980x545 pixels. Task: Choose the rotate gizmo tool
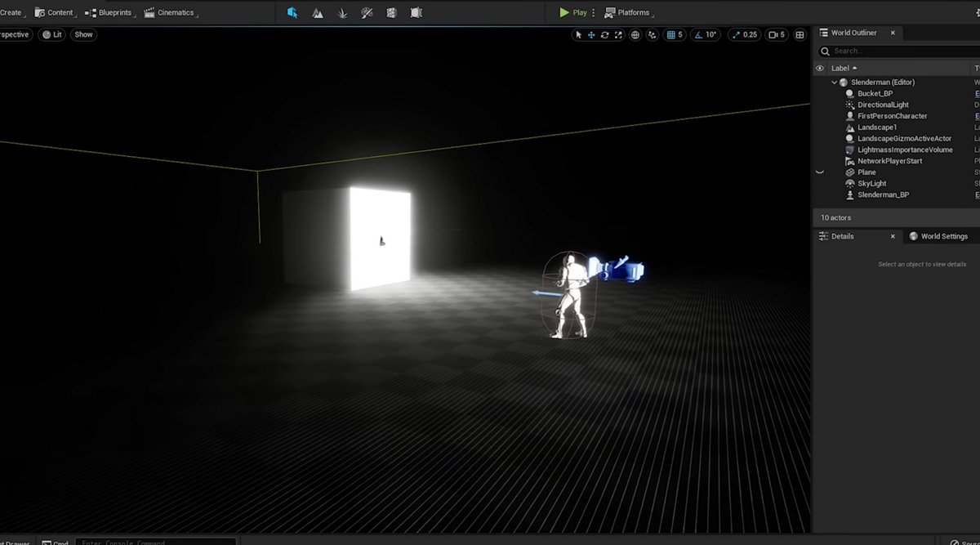click(604, 34)
